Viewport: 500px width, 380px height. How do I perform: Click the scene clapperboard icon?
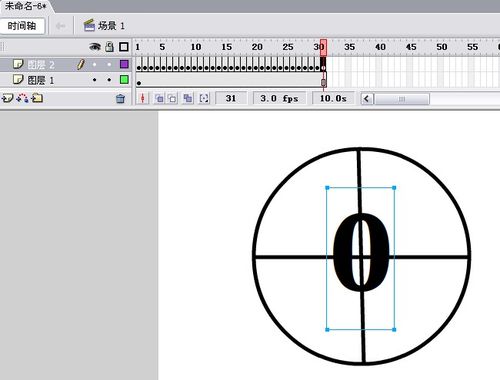(89, 26)
